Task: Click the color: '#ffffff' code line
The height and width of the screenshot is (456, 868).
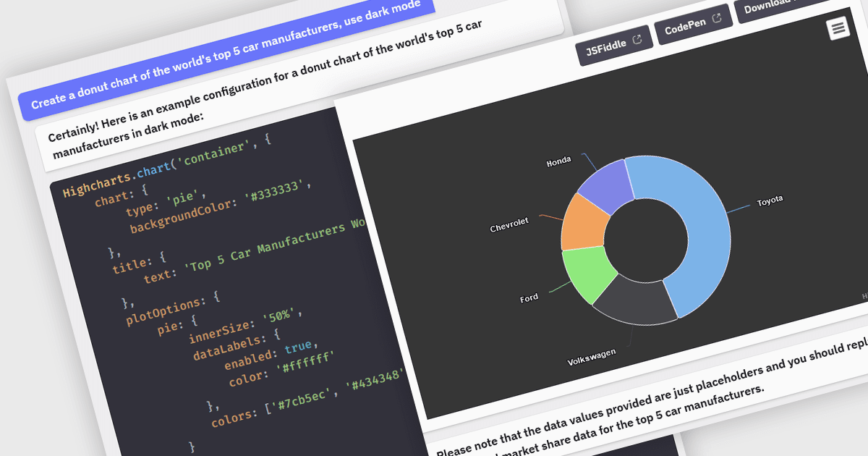Action: (282, 369)
